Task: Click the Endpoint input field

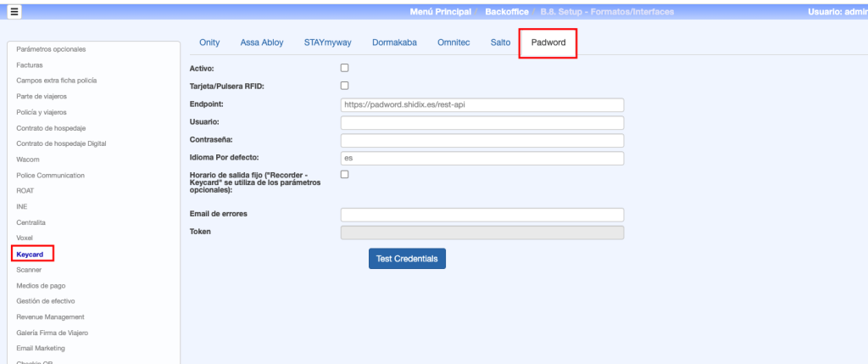Action: 481,105
